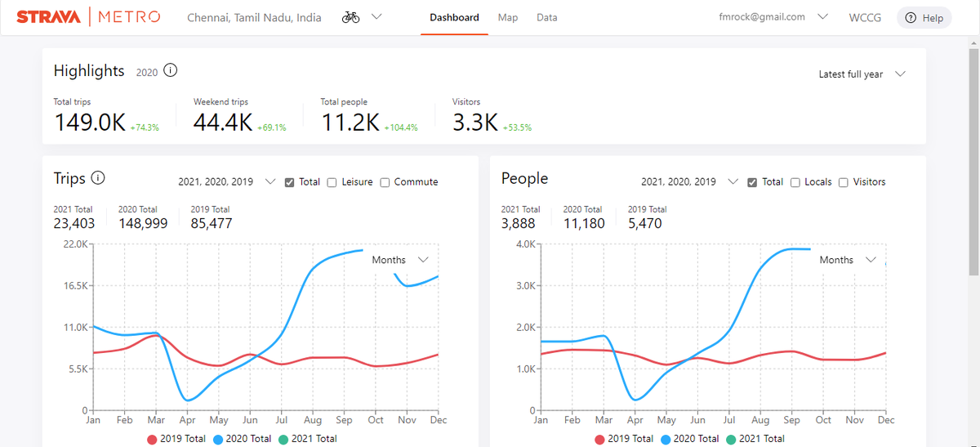Image resolution: width=980 pixels, height=447 pixels.
Task: Click Trips 2019 Total 85,477
Action: pyautogui.click(x=212, y=223)
